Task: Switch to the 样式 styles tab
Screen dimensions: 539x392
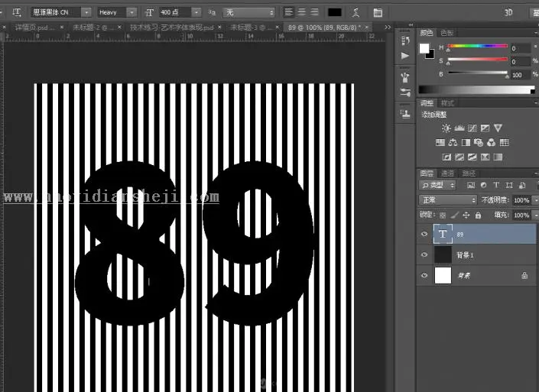Action: click(x=447, y=103)
